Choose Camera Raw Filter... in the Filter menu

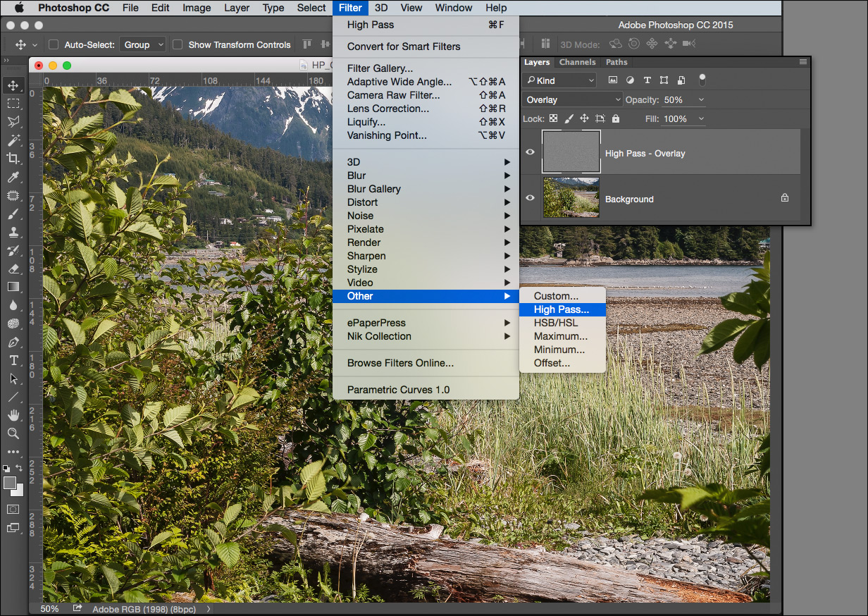pyautogui.click(x=426, y=95)
